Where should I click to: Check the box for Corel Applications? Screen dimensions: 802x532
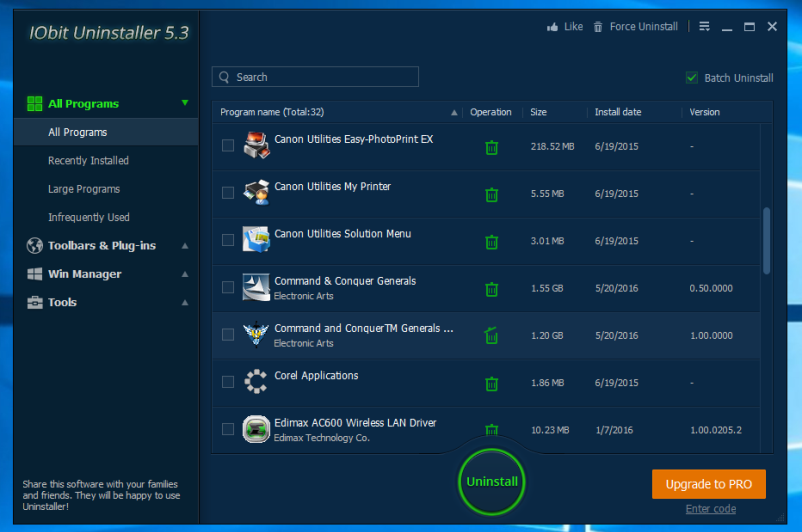pyautogui.click(x=228, y=382)
